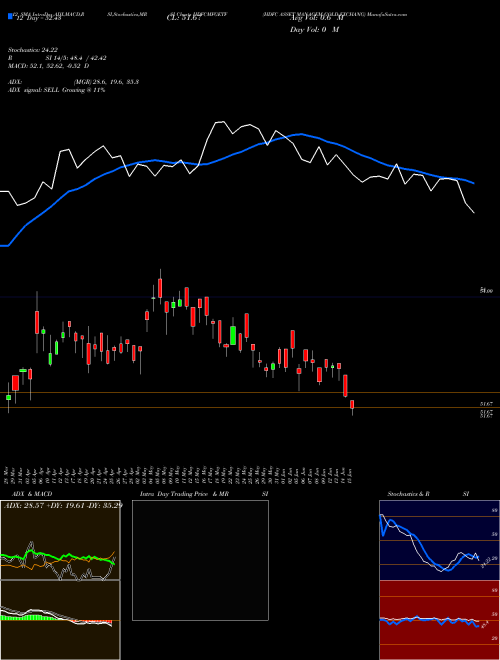Click the 'ADX signal: SELL Growing @ 11%' text
Screen dimensions: 500x660
pos(56,90)
